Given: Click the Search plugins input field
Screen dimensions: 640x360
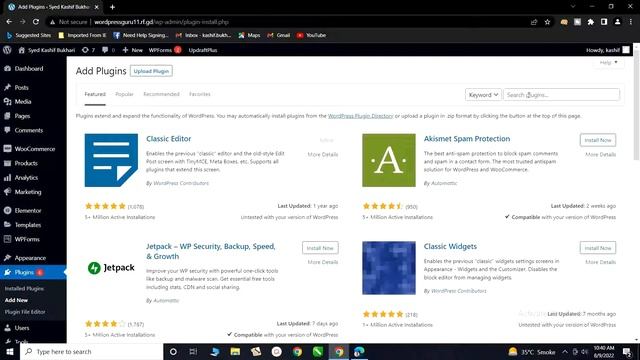Looking at the screenshot, I should click(561, 95).
